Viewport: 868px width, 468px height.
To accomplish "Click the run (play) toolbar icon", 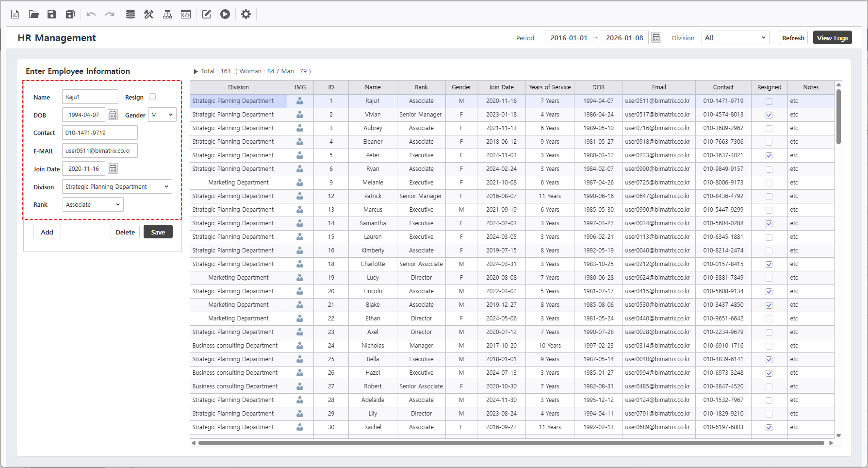I will [x=225, y=14].
